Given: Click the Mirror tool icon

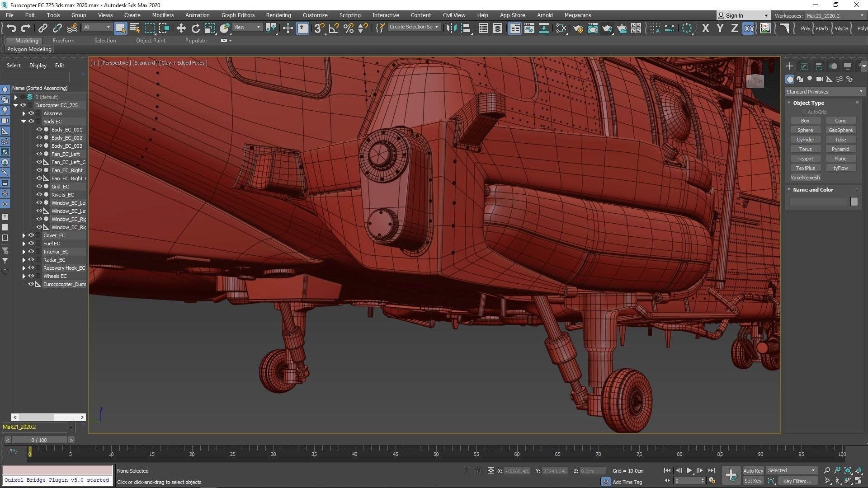Looking at the screenshot, I should [451, 28].
